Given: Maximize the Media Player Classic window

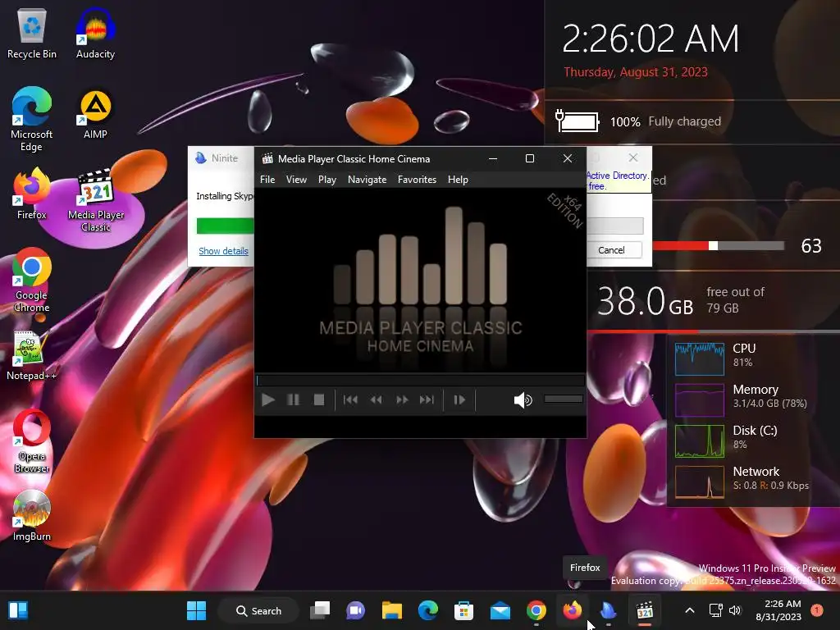Looking at the screenshot, I should pyautogui.click(x=530, y=158).
